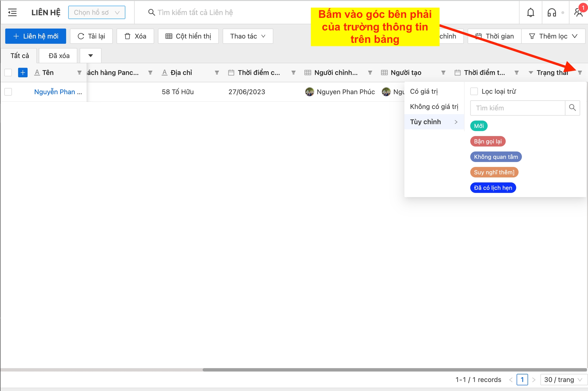Image resolution: width=588 pixels, height=391 pixels.
Task: Click the user profile icon with badge
Action: click(578, 12)
